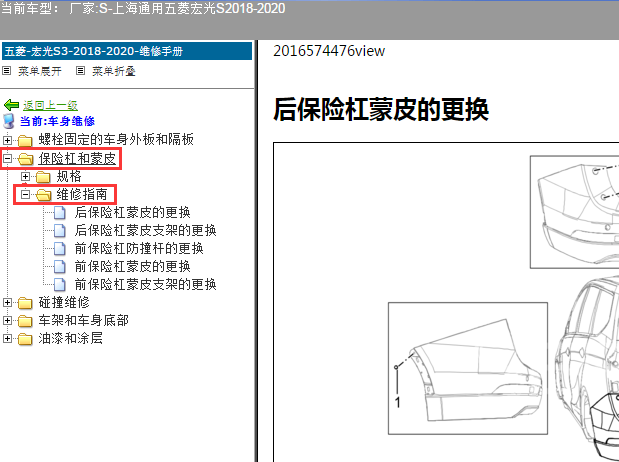Click the 车架和车身底部 folder icon
This screenshot has height=462, width=619.
tap(25, 321)
